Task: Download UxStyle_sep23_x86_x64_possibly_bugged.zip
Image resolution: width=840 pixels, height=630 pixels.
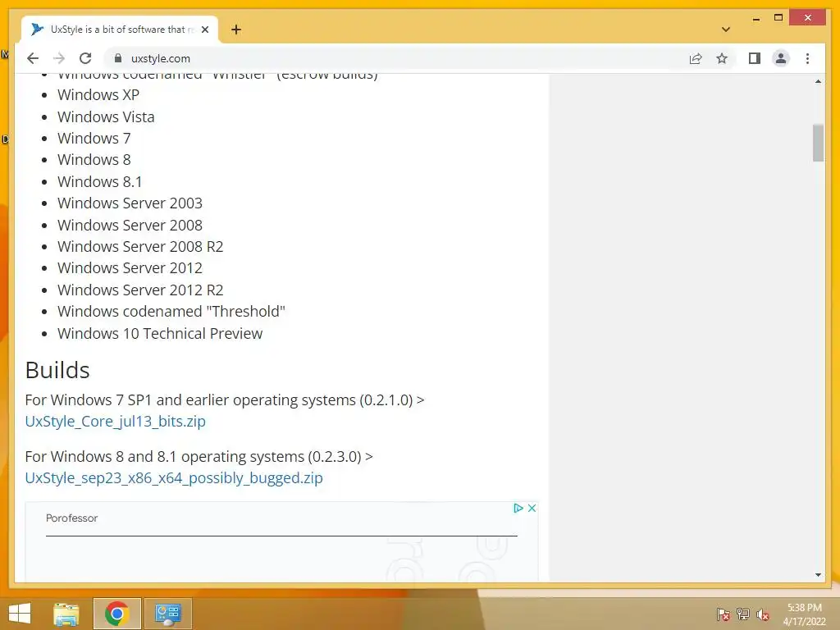Action: coord(174,478)
